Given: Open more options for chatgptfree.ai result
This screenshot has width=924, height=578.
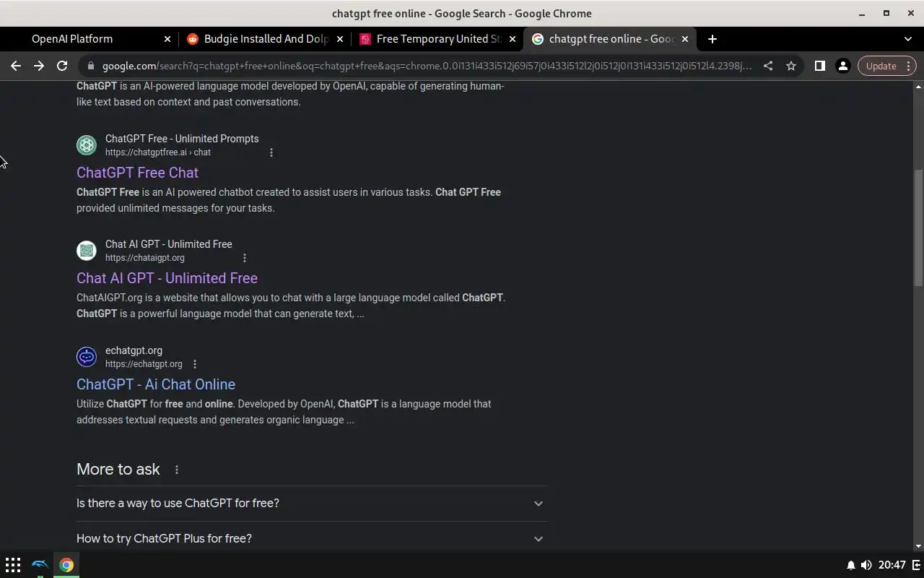Looking at the screenshot, I should pos(271,152).
